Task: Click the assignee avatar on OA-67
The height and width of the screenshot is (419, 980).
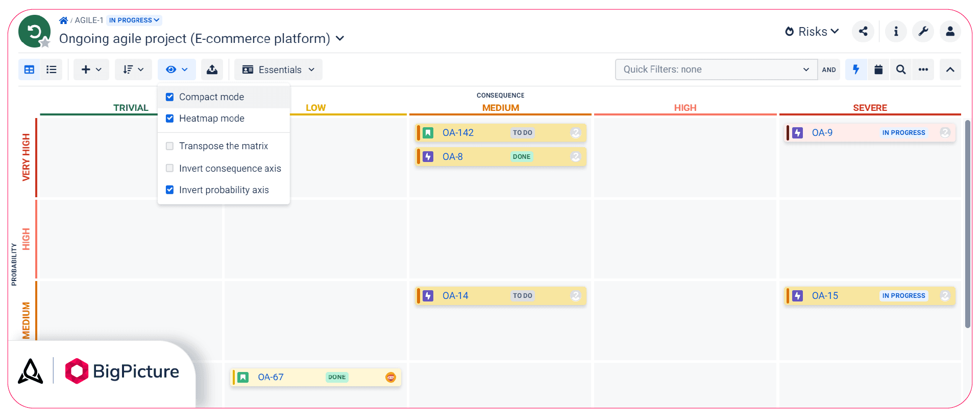Action: coord(390,377)
